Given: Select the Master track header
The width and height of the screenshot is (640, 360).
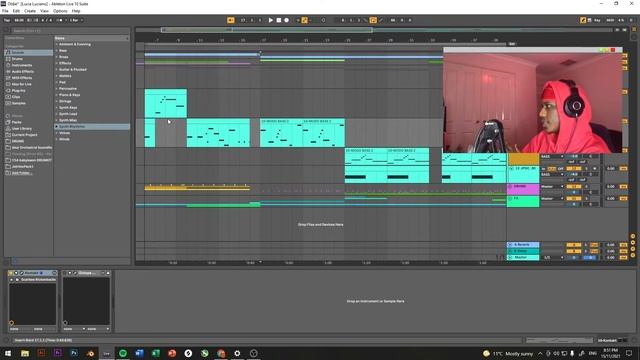Looking at the screenshot, I should 523,257.
